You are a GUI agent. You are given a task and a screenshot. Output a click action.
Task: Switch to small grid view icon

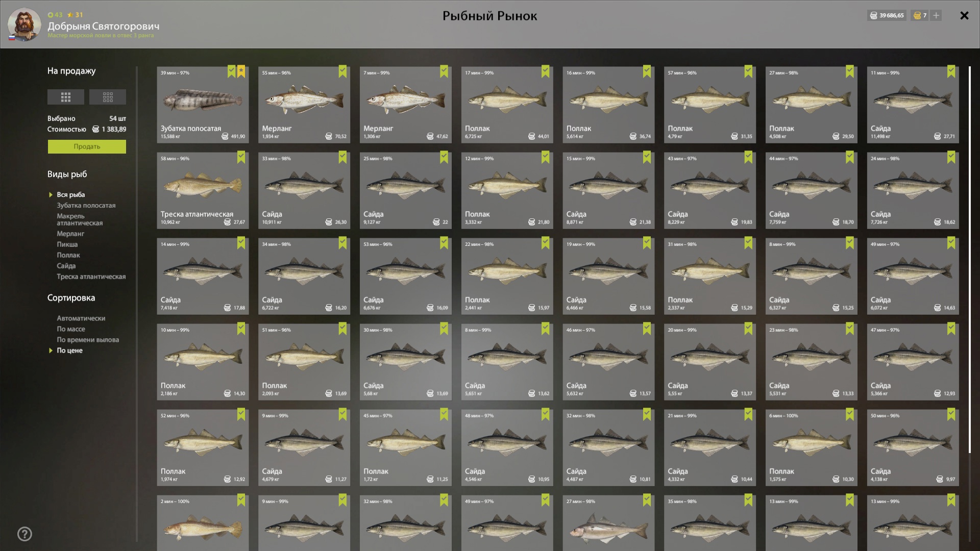[108, 97]
